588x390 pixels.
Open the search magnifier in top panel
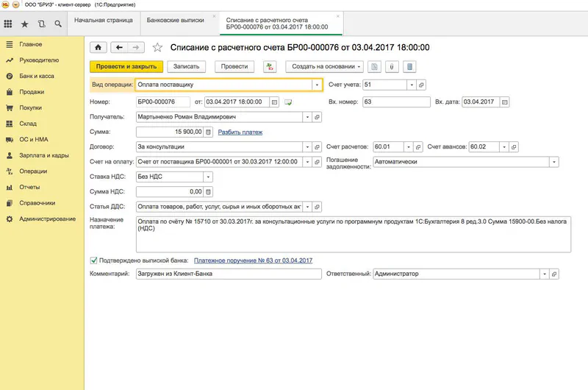point(57,24)
